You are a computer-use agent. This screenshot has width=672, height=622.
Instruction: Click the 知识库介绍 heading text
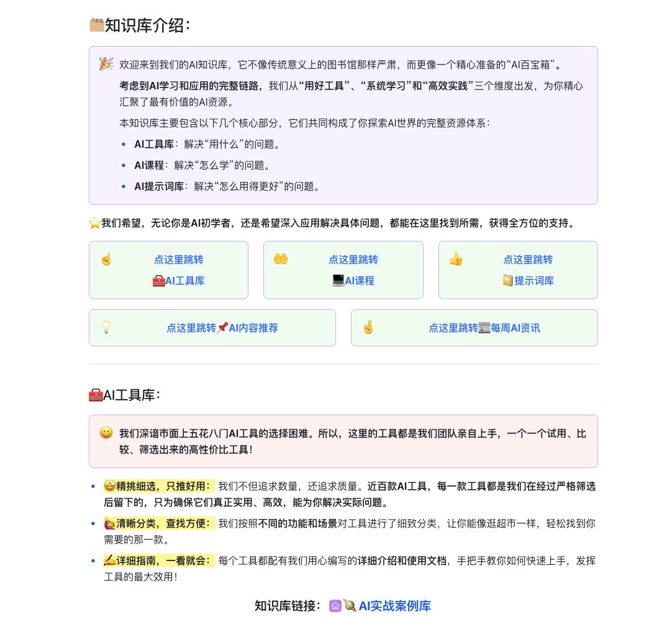tap(148, 25)
